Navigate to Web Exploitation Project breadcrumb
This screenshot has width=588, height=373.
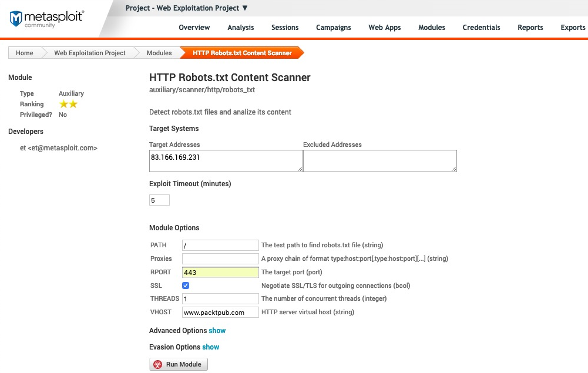pyautogui.click(x=90, y=53)
